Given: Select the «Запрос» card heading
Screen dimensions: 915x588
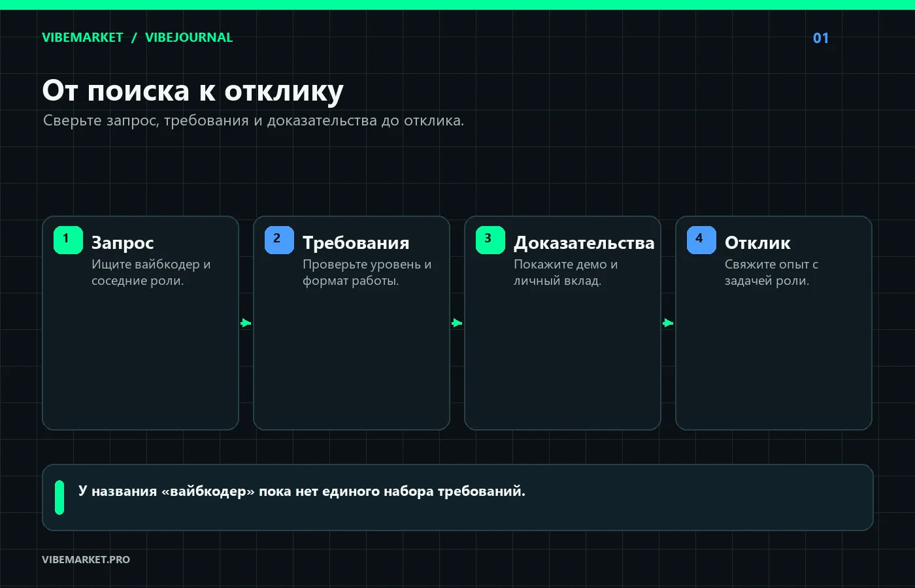Looking at the screenshot, I should tap(122, 243).
